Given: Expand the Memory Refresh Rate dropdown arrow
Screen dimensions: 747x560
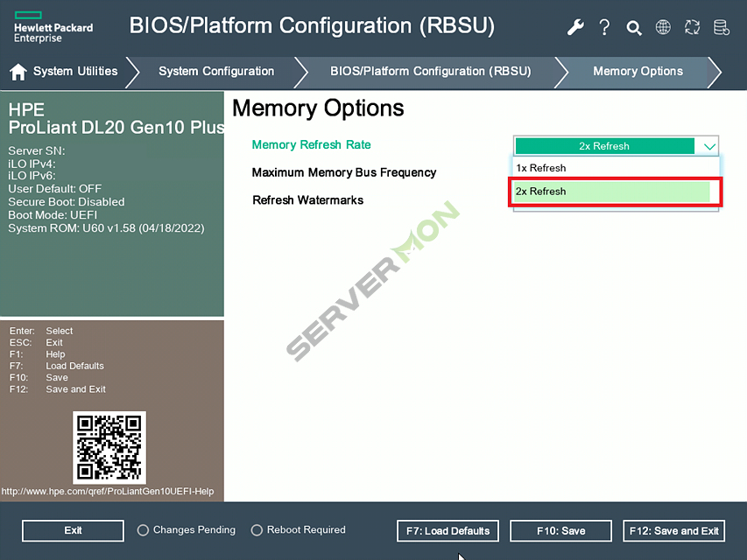Looking at the screenshot, I should tap(709, 146).
